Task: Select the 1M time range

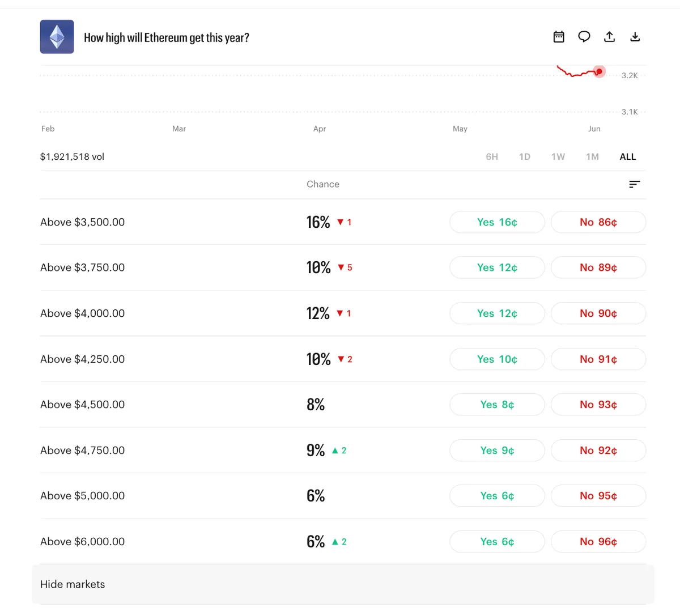Action: point(592,157)
